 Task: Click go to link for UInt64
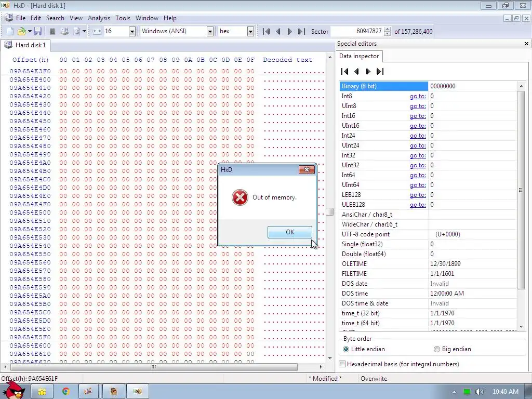pos(418,185)
